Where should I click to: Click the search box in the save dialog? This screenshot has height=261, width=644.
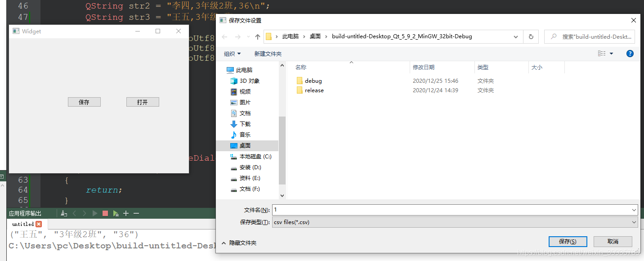click(590, 36)
